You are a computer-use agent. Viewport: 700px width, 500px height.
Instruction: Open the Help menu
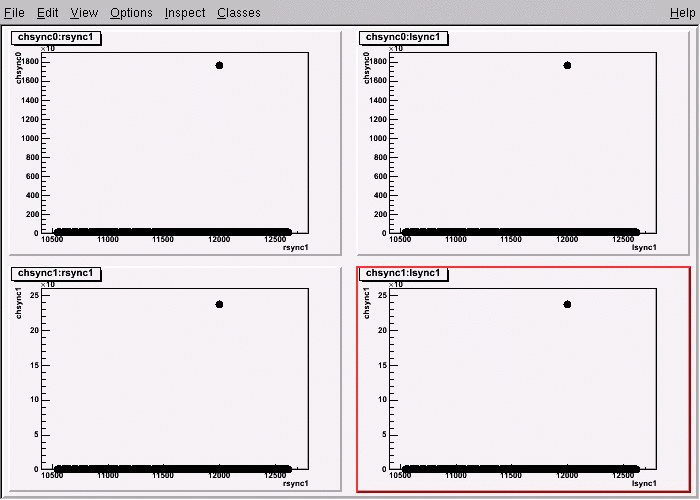[683, 13]
